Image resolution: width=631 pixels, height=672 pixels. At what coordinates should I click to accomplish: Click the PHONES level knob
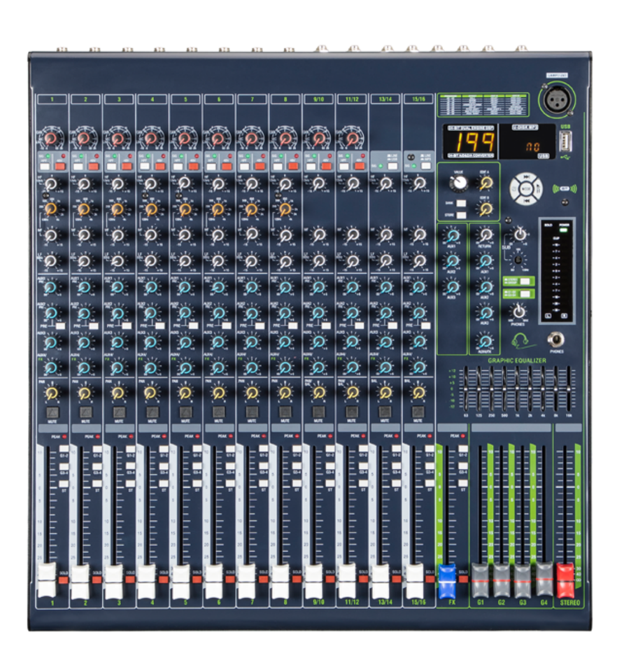518,311
